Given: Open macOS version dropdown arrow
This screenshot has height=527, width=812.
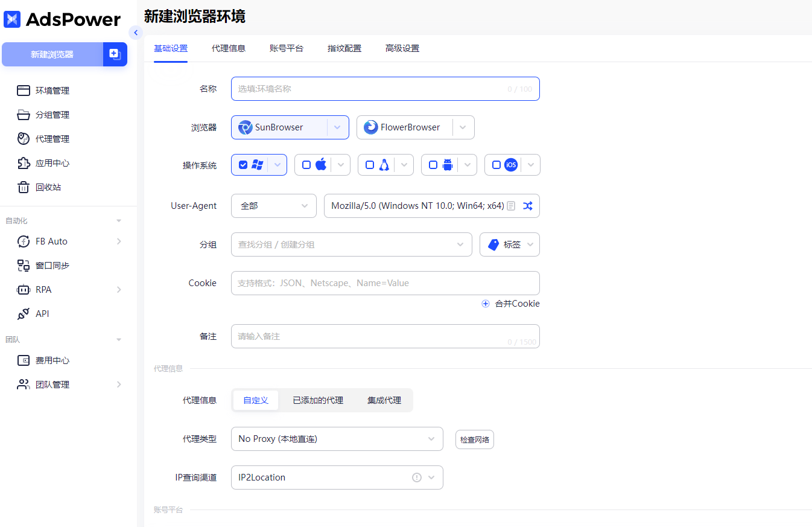Looking at the screenshot, I should (341, 165).
